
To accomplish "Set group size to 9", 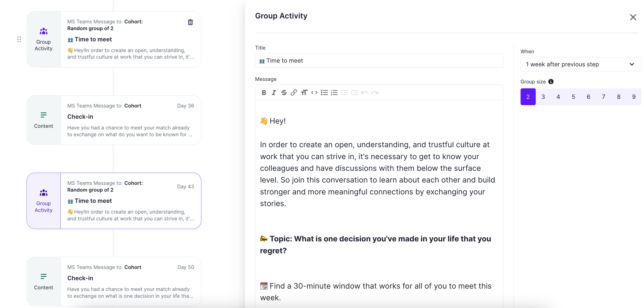I will tap(634, 97).
